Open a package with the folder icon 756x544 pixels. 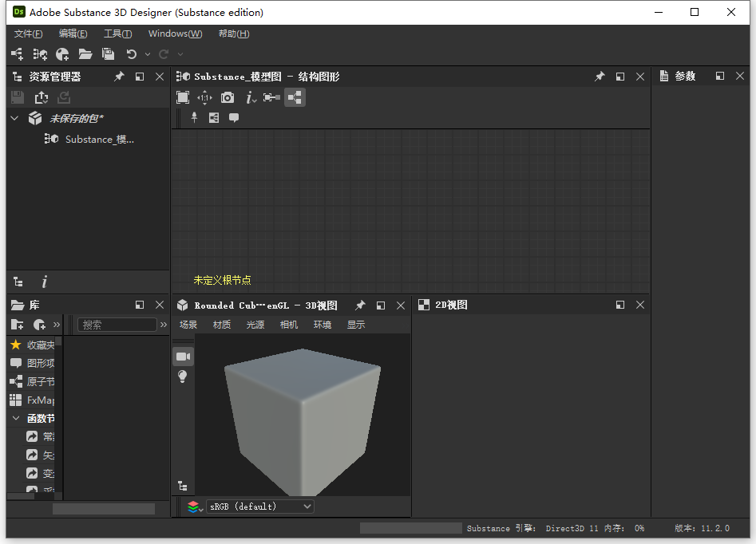[85, 54]
